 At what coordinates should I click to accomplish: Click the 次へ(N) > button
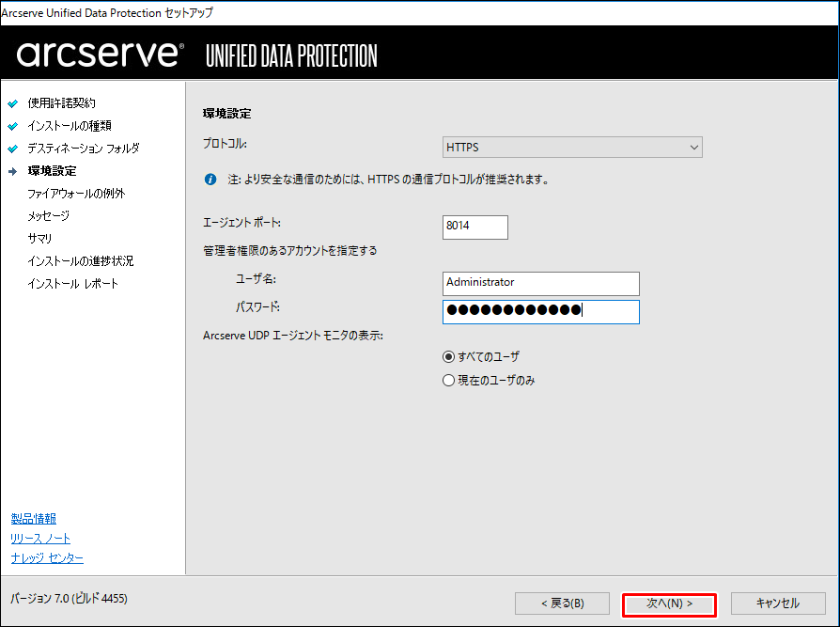(x=669, y=603)
